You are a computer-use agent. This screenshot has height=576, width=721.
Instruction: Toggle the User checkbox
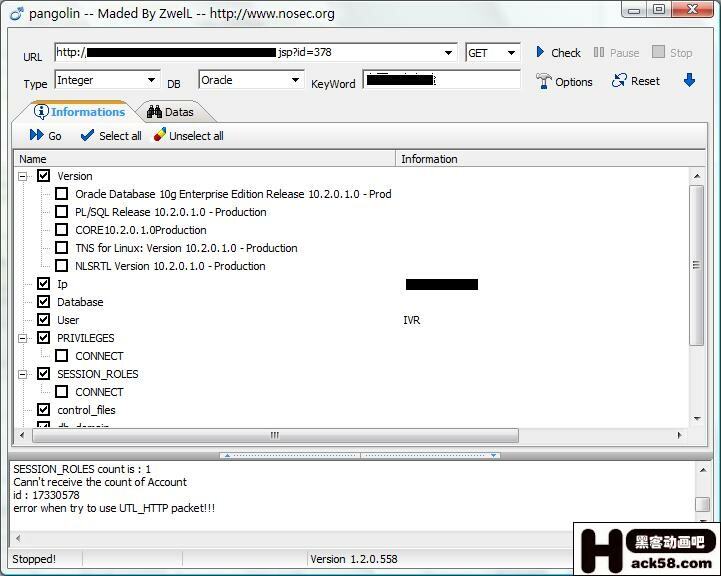pos(44,320)
